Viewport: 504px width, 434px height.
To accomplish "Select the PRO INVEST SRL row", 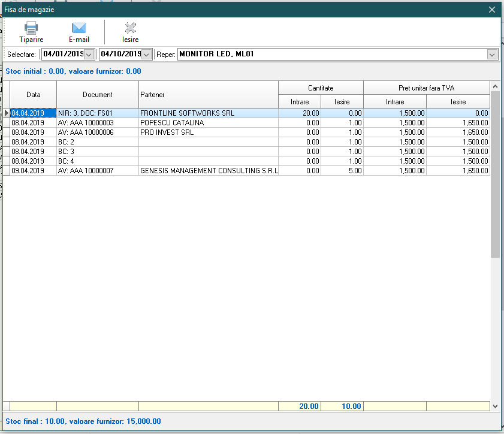I will pos(167,132).
